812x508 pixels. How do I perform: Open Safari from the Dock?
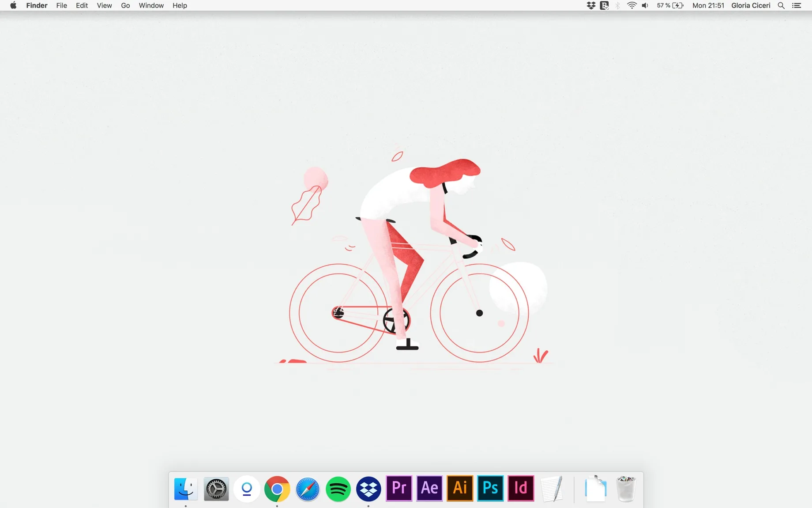308,489
